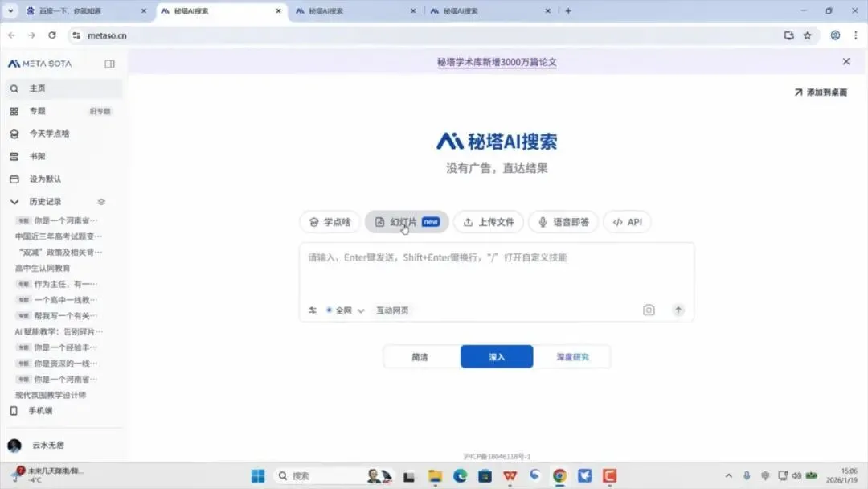The image size is (868, 489).
Task: Click 上传文件
Action: [x=489, y=222]
